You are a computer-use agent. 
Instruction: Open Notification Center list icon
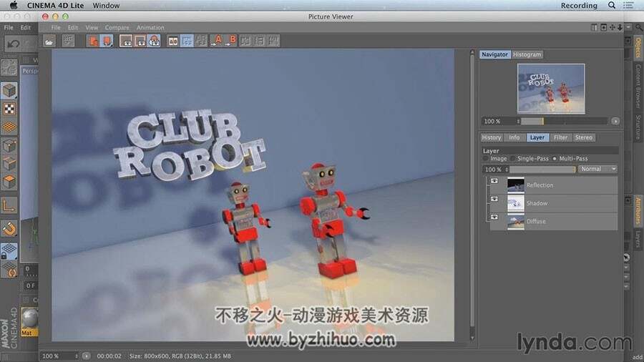628,5
